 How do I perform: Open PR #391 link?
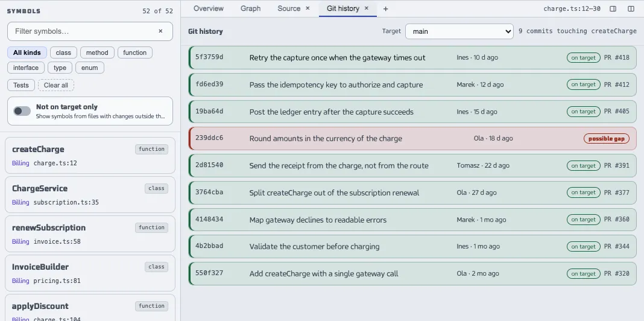(616, 166)
